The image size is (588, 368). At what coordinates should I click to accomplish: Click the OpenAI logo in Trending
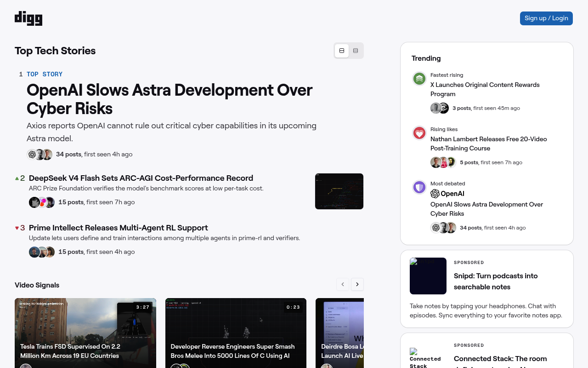(447, 194)
